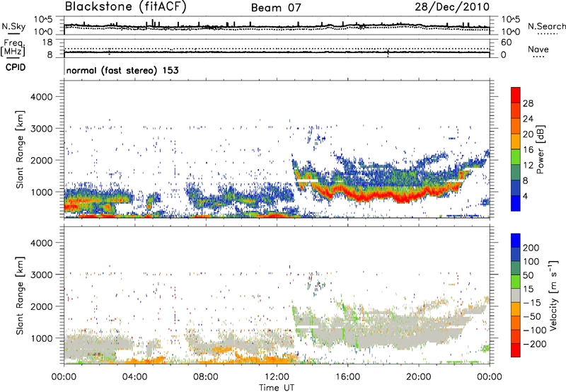Pick the dark green Power segment 8 to 12
This screenshot has height=392, width=566.
pyautogui.click(x=516, y=172)
